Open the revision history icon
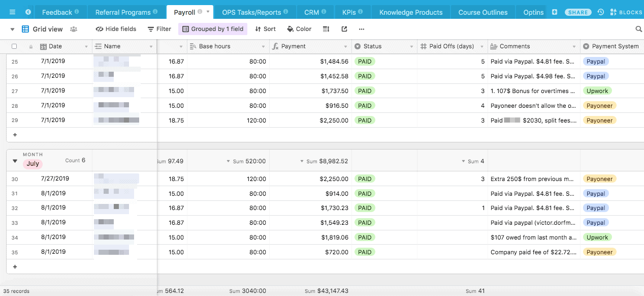Screen dimensions: 644x296 [x=601, y=12]
